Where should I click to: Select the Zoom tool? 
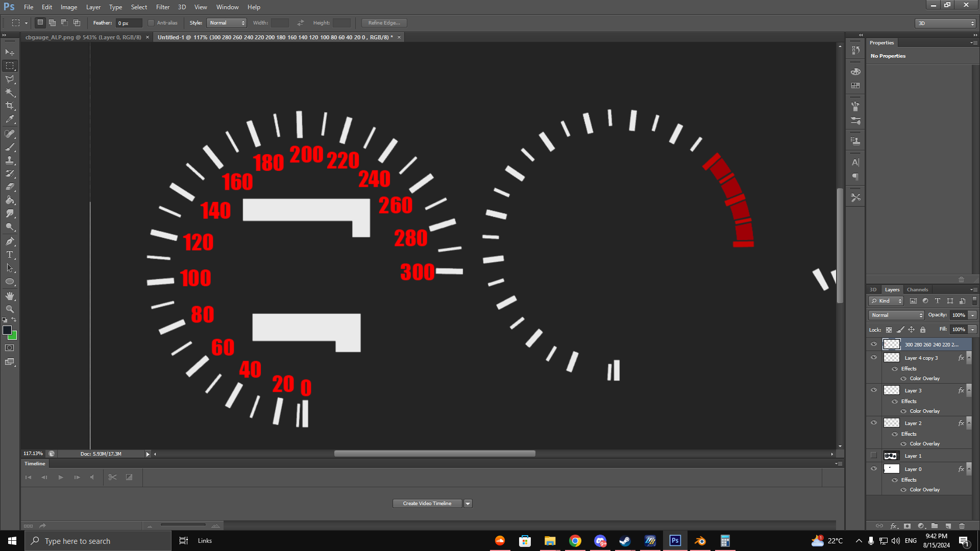coord(10,309)
